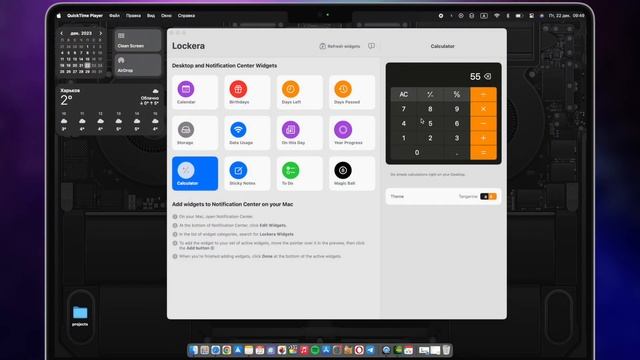Click the orange minus key
Viewport: 640px width, 360px height.
point(483,123)
